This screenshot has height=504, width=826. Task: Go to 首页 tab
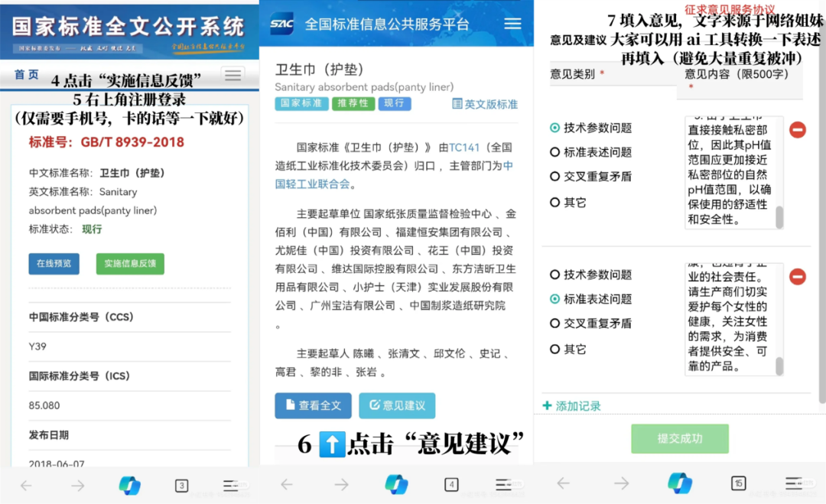27,74
